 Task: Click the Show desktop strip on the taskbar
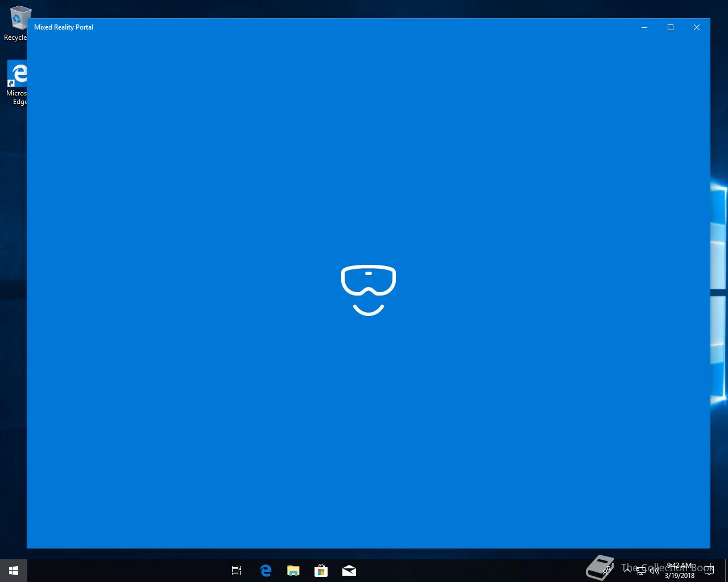(726, 571)
